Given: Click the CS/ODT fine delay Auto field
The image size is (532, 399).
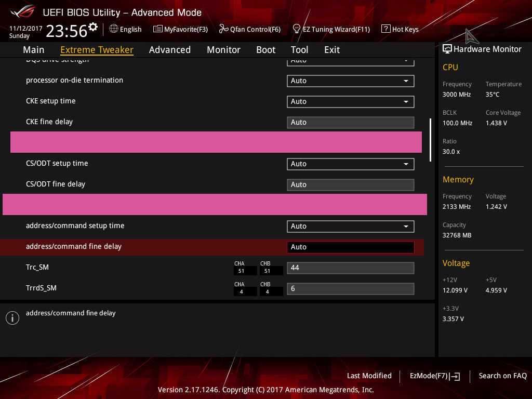Looking at the screenshot, I should 351,184.
